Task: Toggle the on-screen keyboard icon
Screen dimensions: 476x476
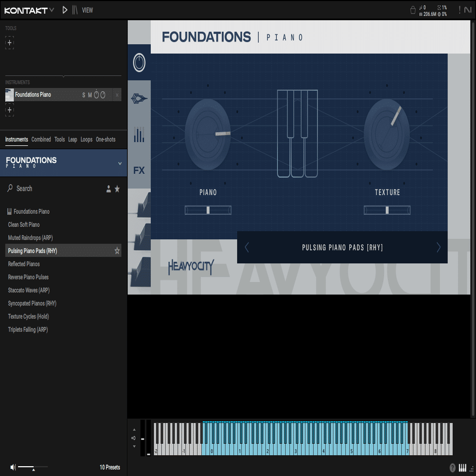Action: [462, 467]
